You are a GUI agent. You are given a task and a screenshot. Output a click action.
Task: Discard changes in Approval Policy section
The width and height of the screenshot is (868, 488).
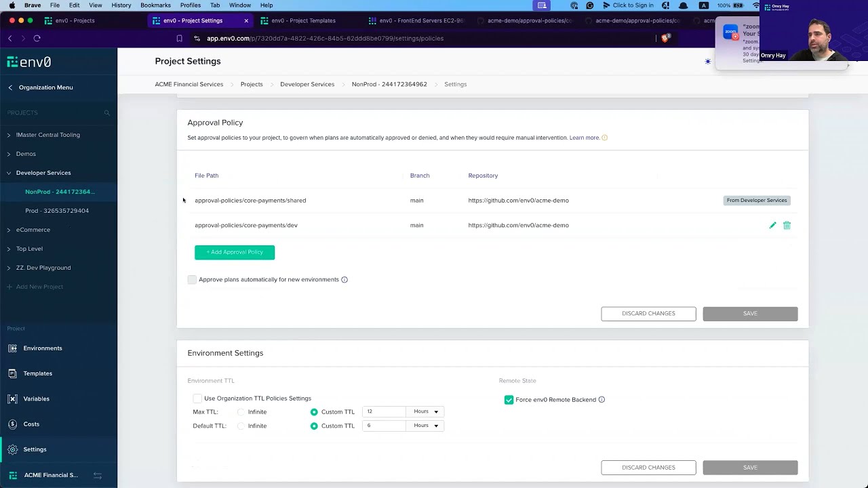[x=648, y=314]
